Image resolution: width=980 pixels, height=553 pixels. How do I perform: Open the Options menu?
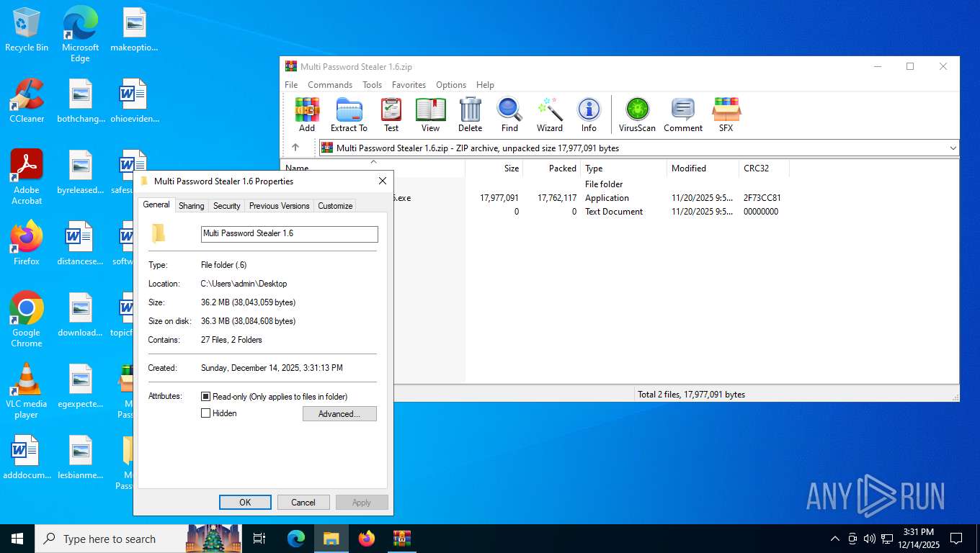(x=451, y=84)
